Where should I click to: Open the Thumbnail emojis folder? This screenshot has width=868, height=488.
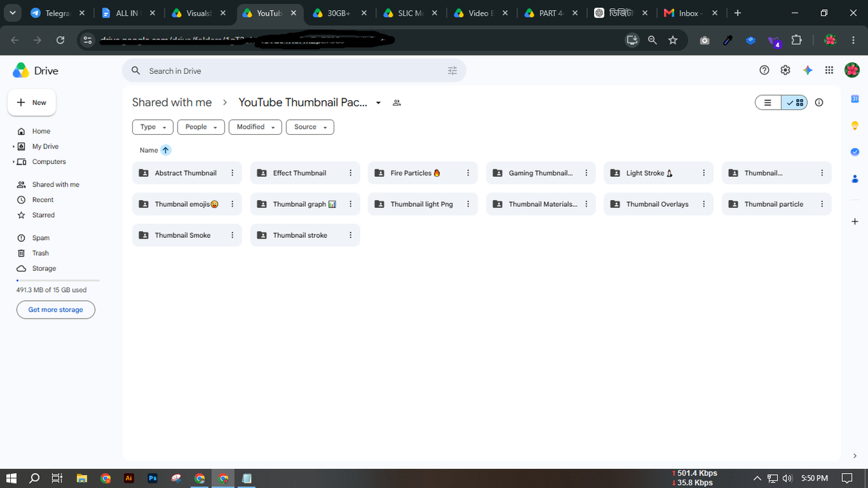[186, 204]
